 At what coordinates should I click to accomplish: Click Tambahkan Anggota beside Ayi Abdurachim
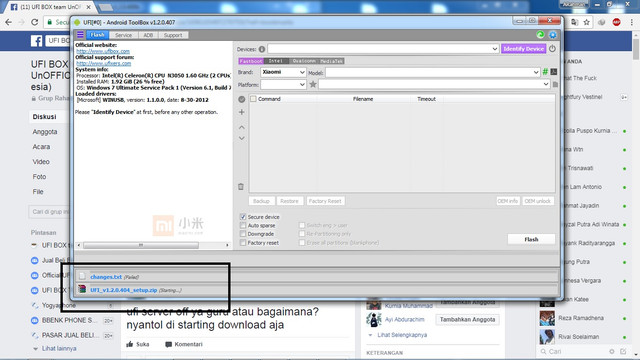[467, 319]
